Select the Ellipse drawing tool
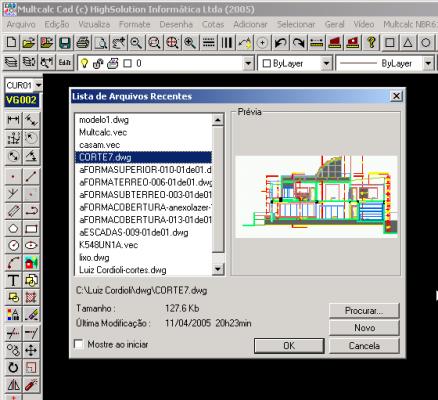Viewport: 438px width, 400px height. [31, 246]
